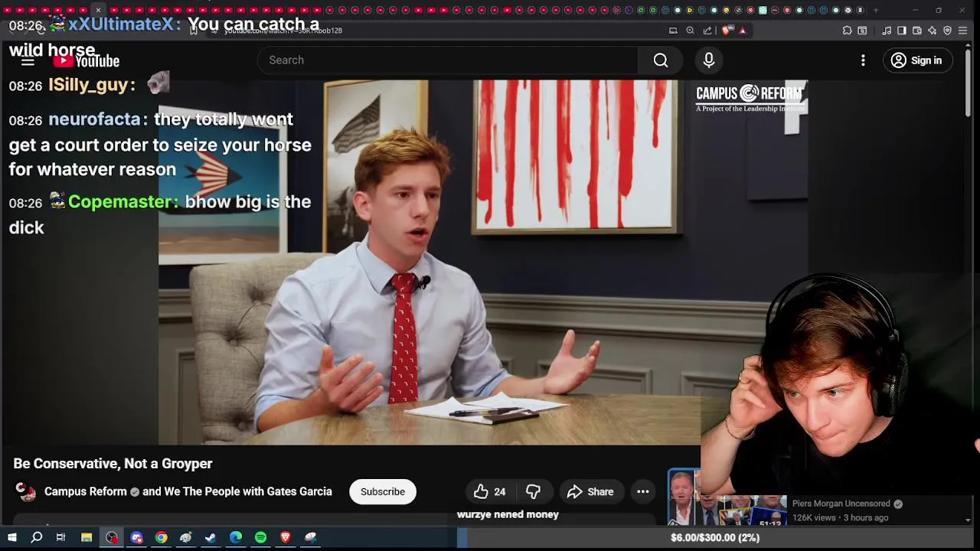Open Spotify from the taskbar
Screen dimensions: 980x551
[260, 538]
